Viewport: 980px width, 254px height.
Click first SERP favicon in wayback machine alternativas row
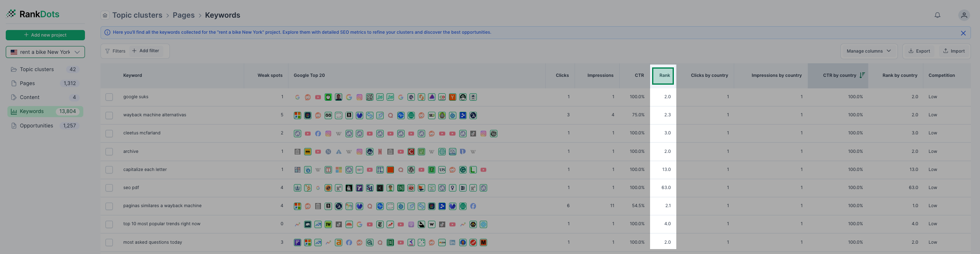pos(298,115)
